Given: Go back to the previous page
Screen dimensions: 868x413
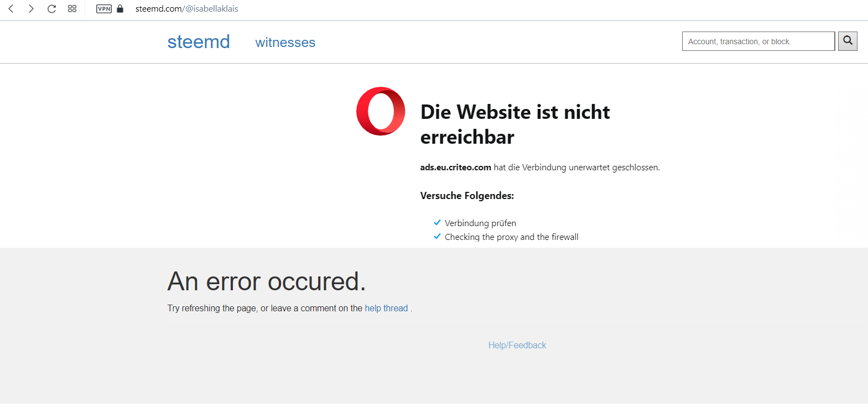Looking at the screenshot, I should click(x=11, y=9).
